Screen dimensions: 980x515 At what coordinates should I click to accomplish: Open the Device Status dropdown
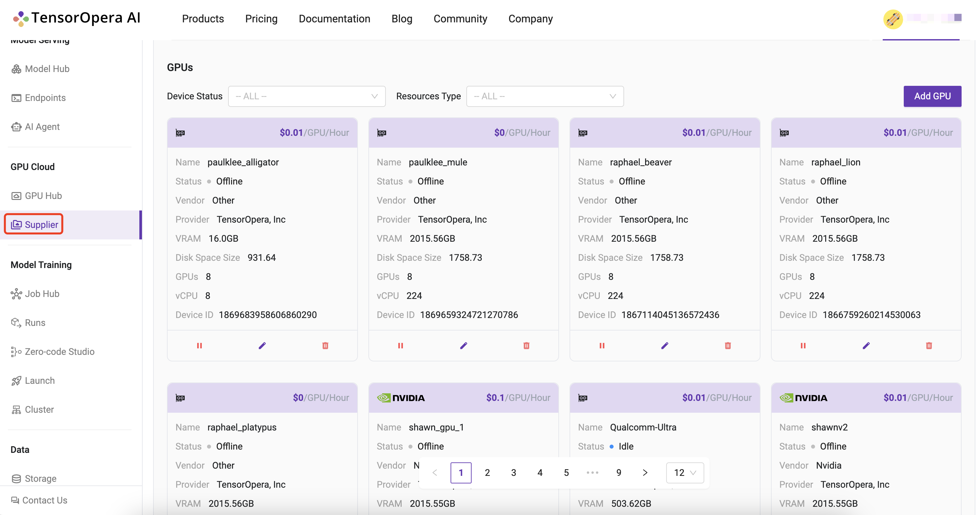pyautogui.click(x=307, y=96)
